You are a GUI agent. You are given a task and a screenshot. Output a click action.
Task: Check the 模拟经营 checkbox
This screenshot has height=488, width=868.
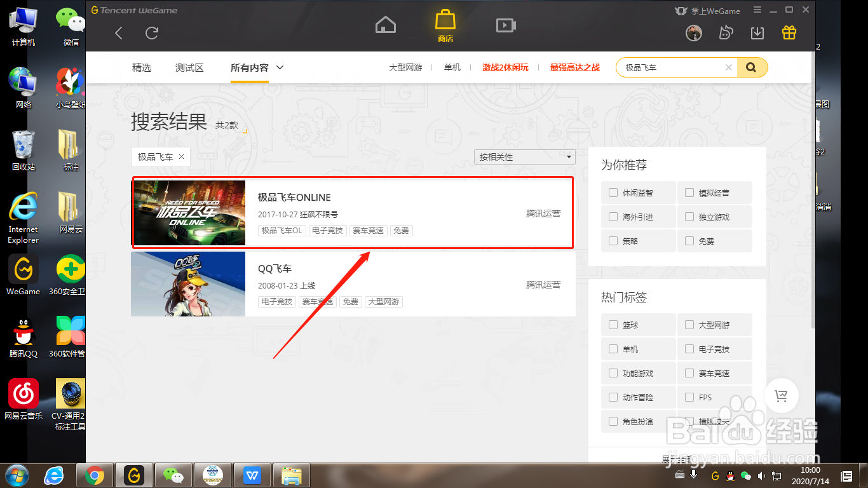tap(689, 193)
